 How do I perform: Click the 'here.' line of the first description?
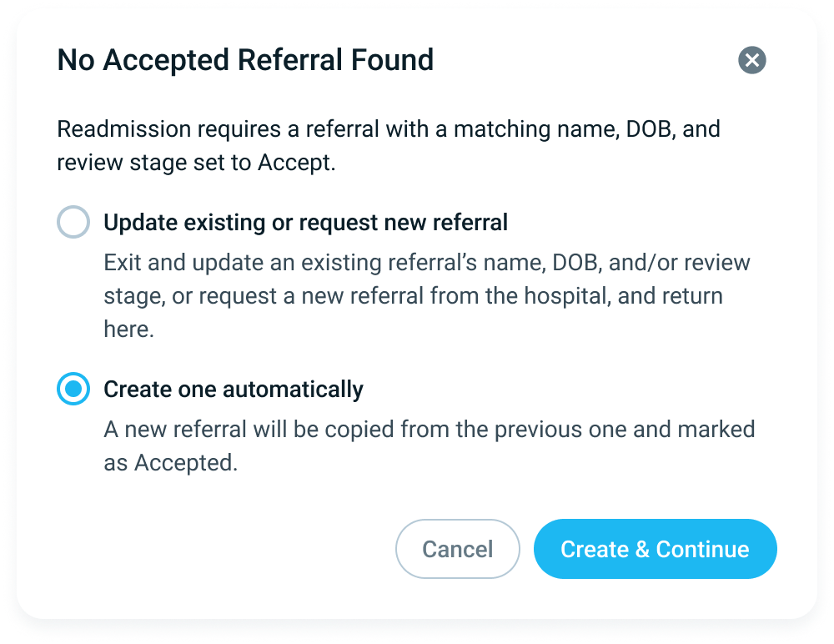click(x=128, y=329)
